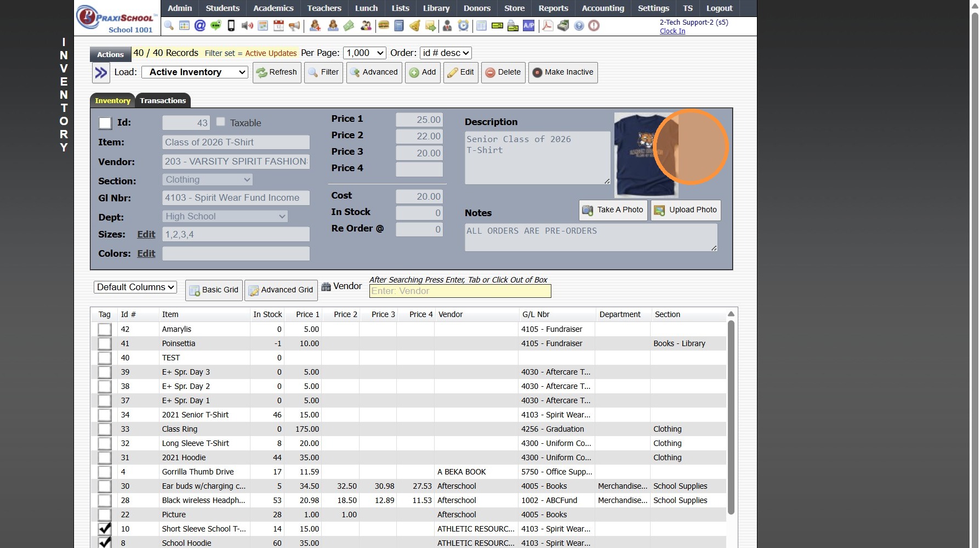
Task: Open the @ email icon
Action: point(200,26)
